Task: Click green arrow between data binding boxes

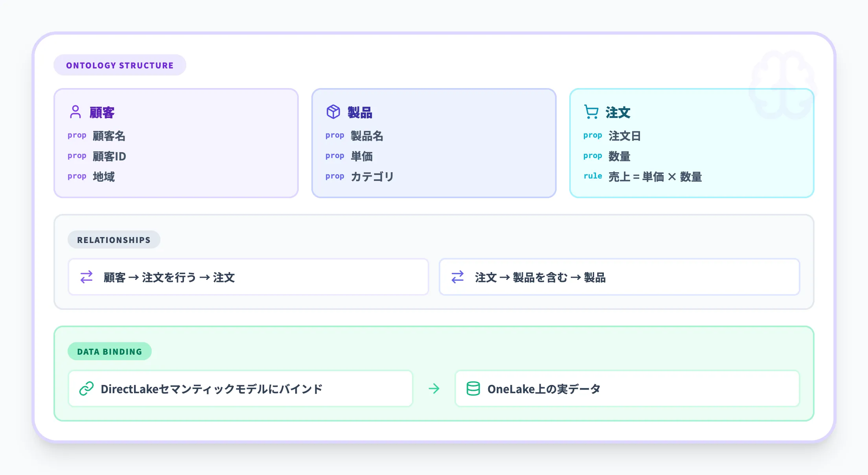Action: tap(434, 389)
